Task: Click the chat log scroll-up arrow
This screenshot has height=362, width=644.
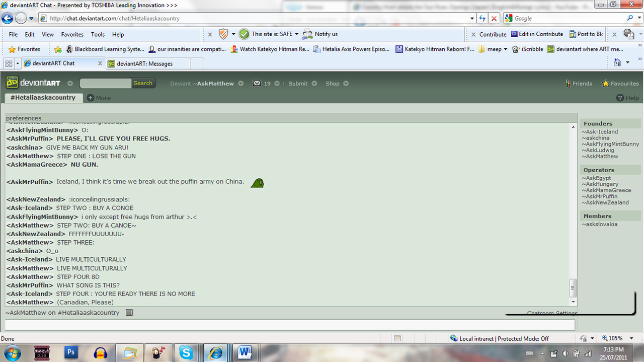Action: point(573,128)
